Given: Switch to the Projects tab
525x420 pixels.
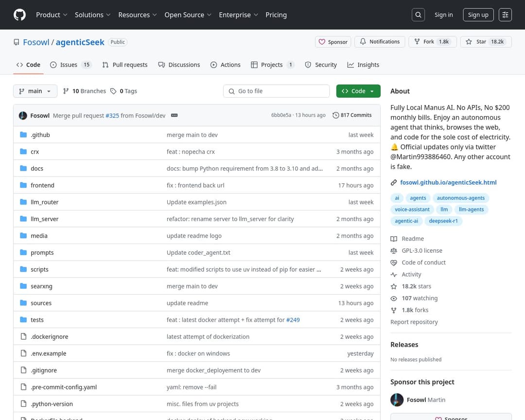Looking at the screenshot, I should click(x=273, y=65).
